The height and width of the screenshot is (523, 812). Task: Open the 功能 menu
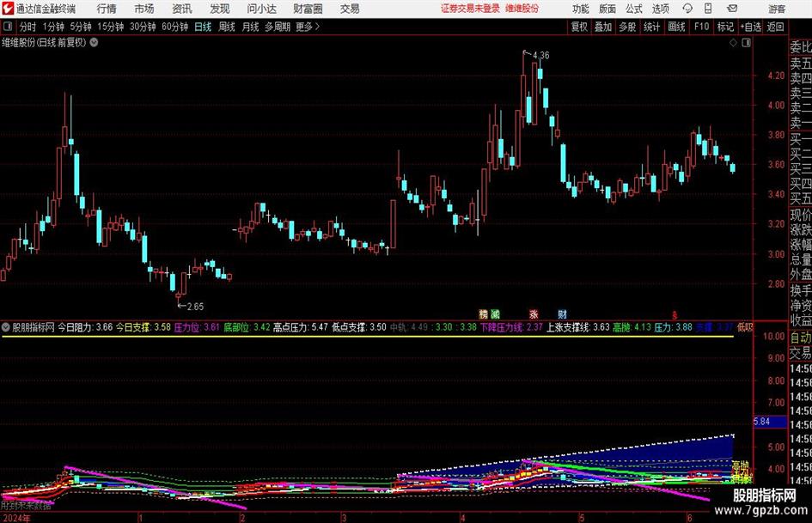[x=581, y=9]
